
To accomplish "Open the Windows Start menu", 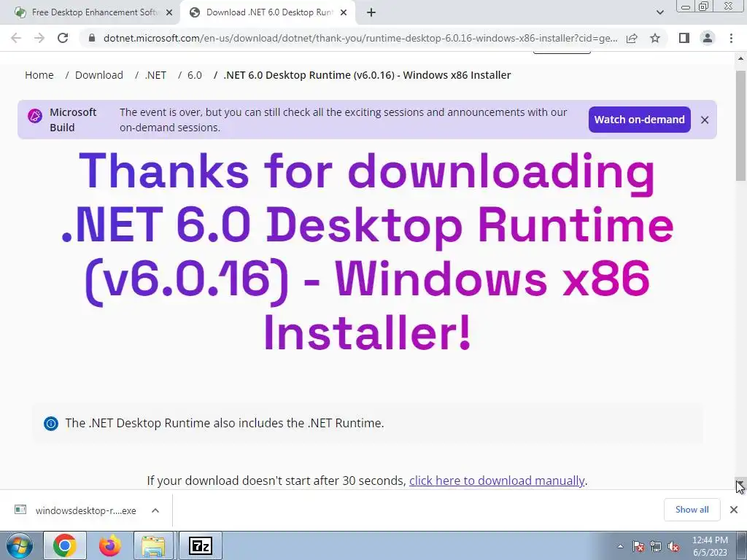I will coord(20,545).
